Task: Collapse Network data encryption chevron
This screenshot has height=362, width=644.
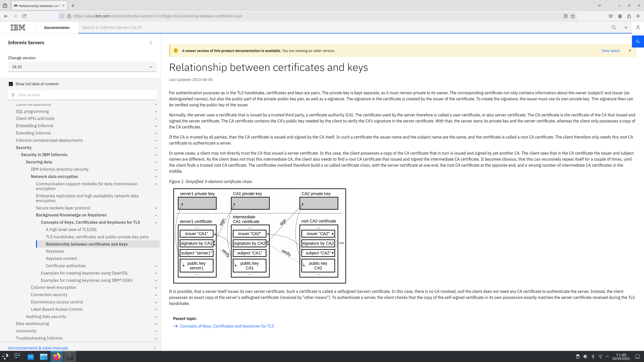Action: [x=156, y=177]
